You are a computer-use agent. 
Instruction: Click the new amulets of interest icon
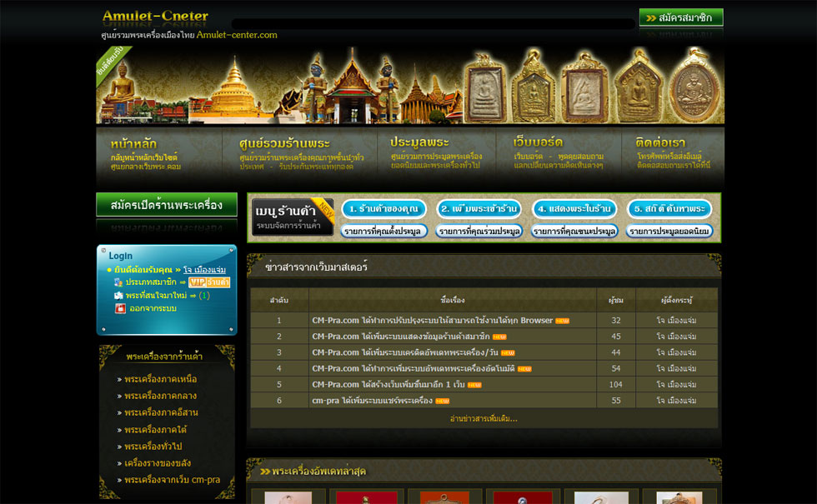[118, 296]
